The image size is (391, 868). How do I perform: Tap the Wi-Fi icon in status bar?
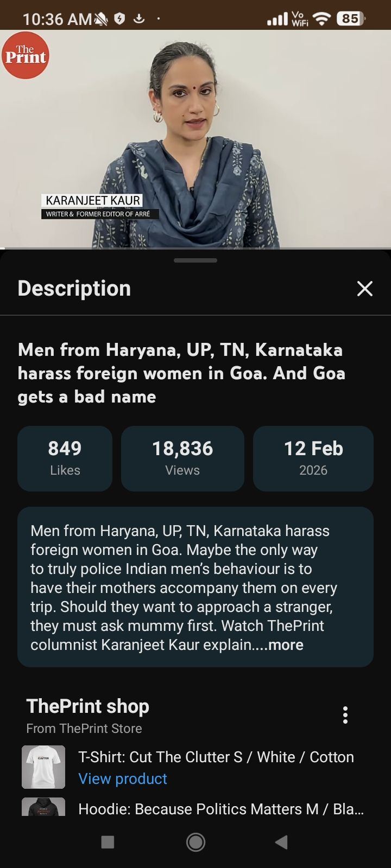pyautogui.click(x=323, y=19)
